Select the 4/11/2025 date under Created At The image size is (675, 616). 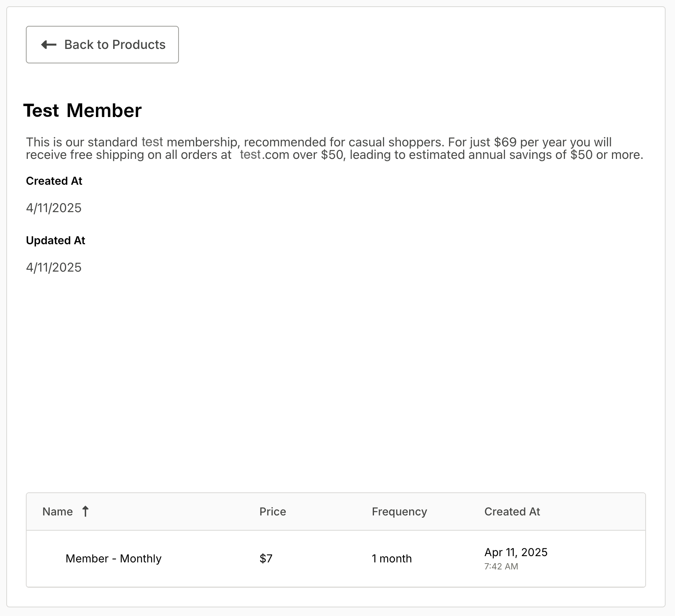click(54, 208)
